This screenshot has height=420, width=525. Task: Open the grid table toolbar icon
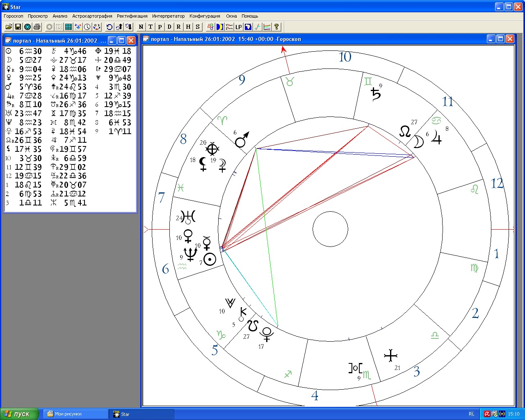pos(68,27)
